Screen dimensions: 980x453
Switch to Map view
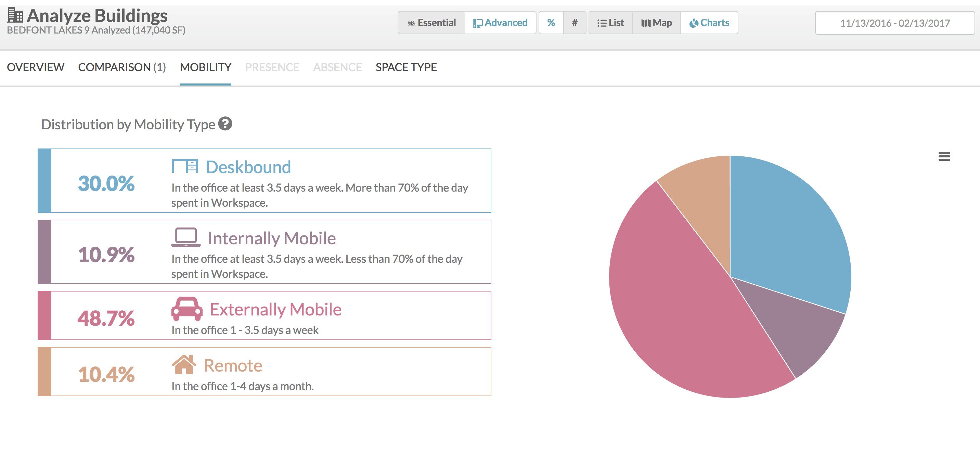tap(657, 23)
